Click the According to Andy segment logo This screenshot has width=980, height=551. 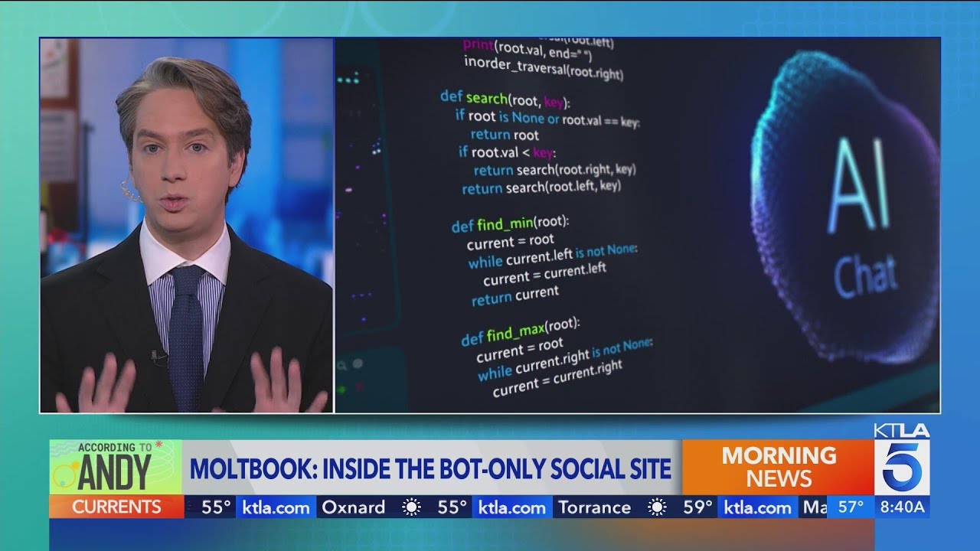point(116,467)
